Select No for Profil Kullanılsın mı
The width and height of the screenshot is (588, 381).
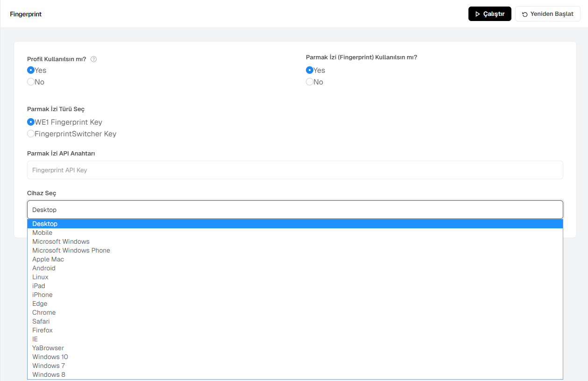31,82
